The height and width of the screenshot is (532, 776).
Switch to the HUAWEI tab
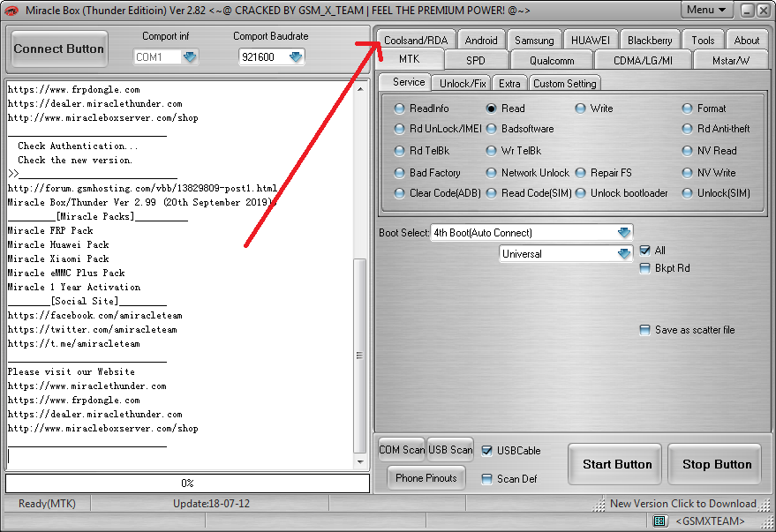click(591, 40)
